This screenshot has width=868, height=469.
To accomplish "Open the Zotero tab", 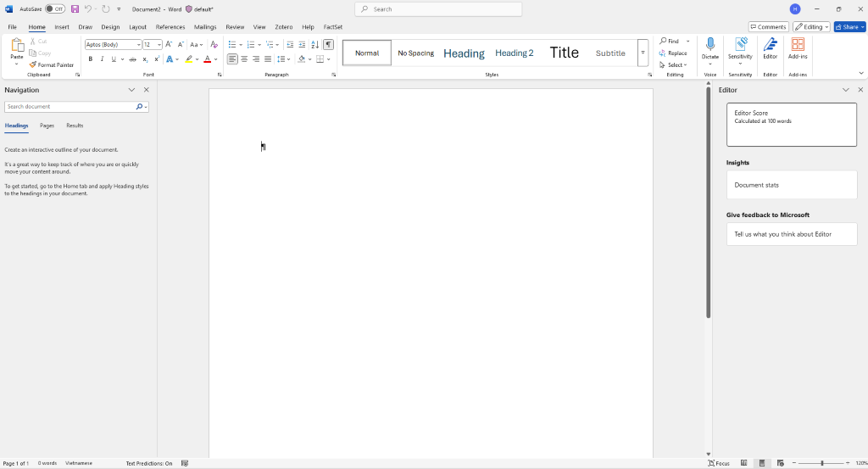I will tap(283, 26).
